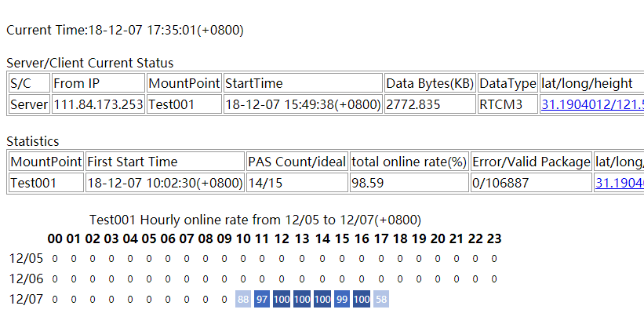The height and width of the screenshot is (313, 644).
Task: Select the 97 percent hourly rate cell
Action: pos(262,299)
